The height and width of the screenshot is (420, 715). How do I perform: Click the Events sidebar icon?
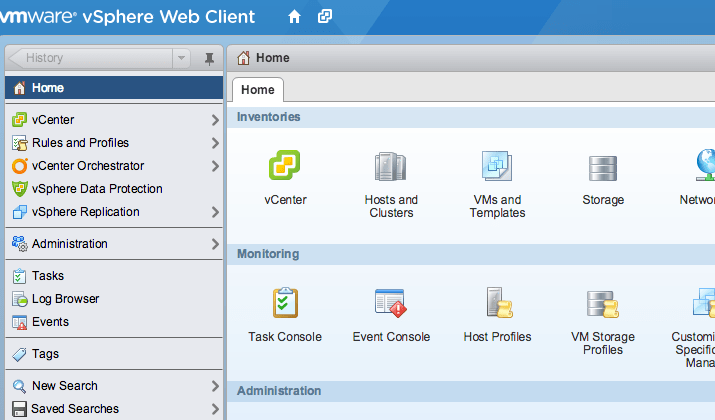pyautogui.click(x=20, y=322)
